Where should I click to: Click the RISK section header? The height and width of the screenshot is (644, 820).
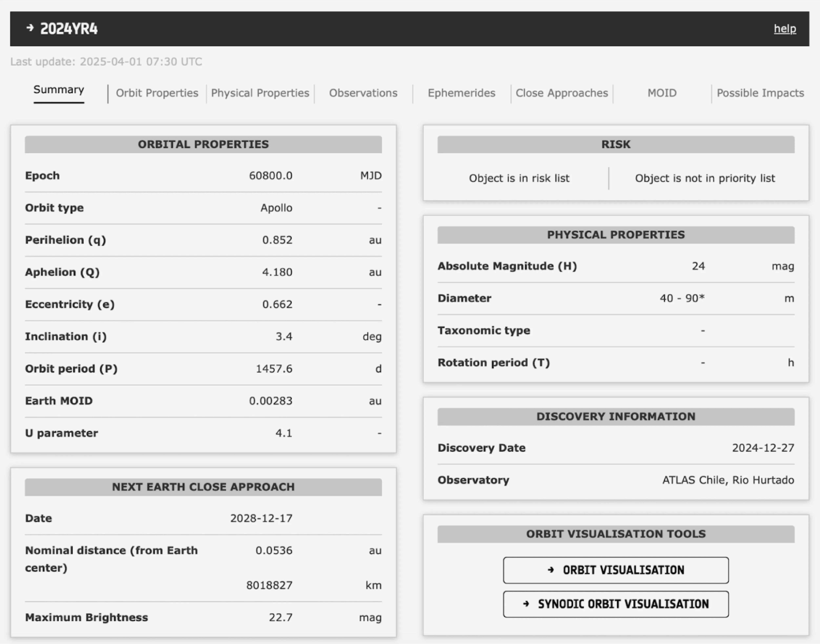pos(616,144)
